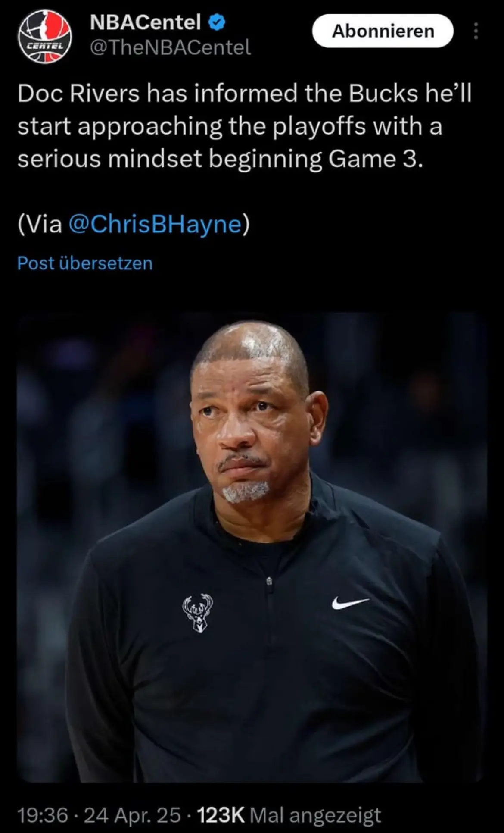The width and height of the screenshot is (504, 833).
Task: Open the NBACentel display name
Action: [x=146, y=22]
